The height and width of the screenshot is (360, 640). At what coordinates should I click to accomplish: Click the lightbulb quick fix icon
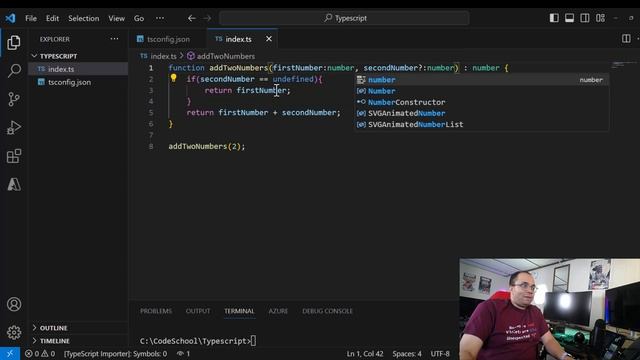coord(173,78)
